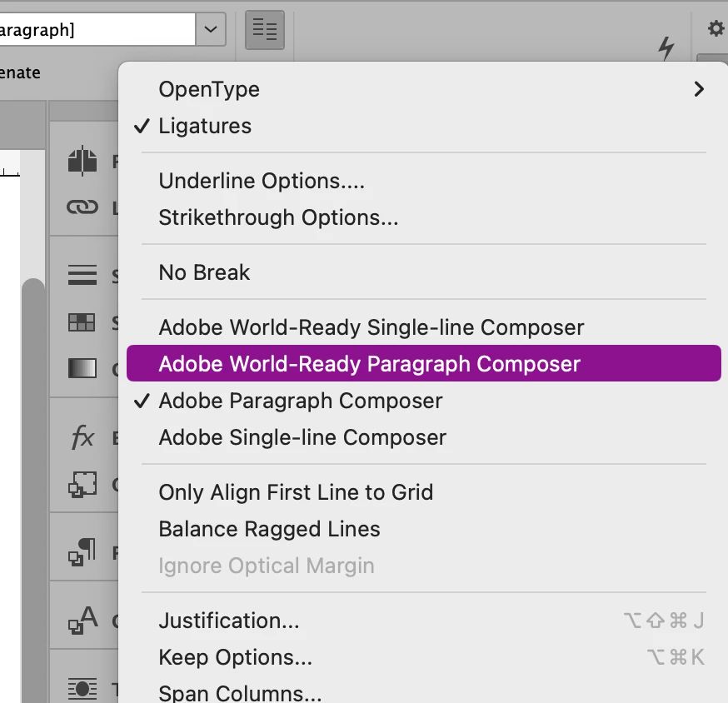Viewport: 728px width, 703px height.
Task: Apply No Break to text
Action: pyautogui.click(x=423, y=272)
